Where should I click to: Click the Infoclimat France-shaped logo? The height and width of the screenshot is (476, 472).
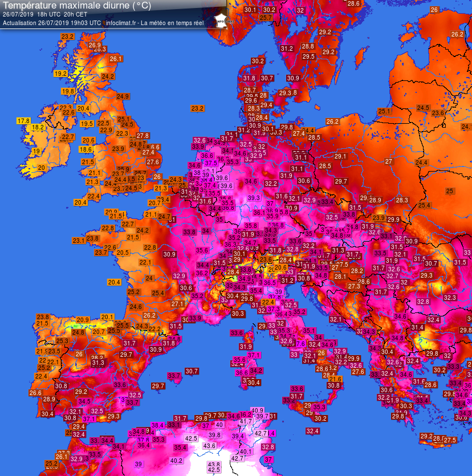pyautogui.click(x=221, y=21)
